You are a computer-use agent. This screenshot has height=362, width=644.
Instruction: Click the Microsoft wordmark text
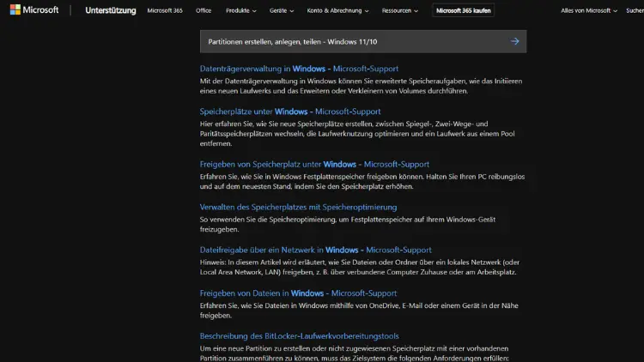(x=40, y=9)
